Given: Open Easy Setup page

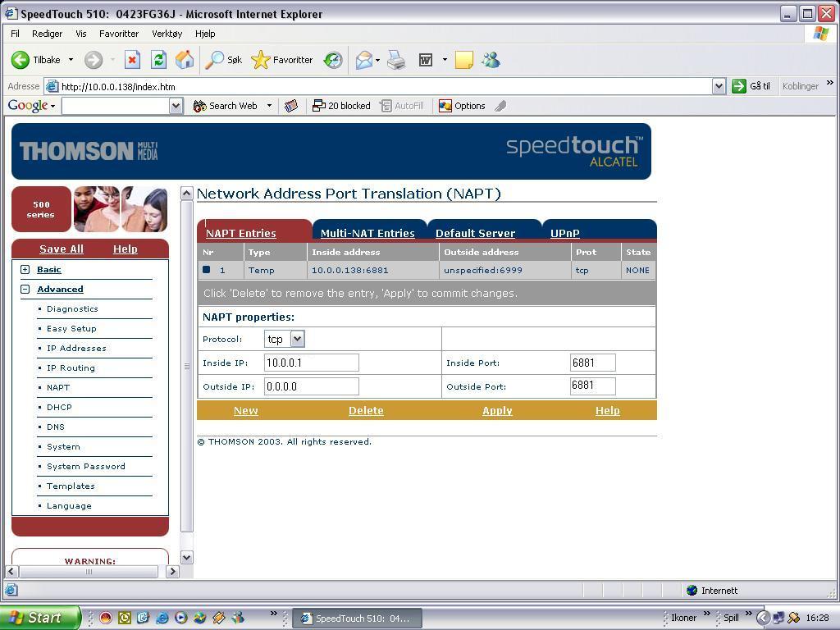Looking at the screenshot, I should [71, 328].
